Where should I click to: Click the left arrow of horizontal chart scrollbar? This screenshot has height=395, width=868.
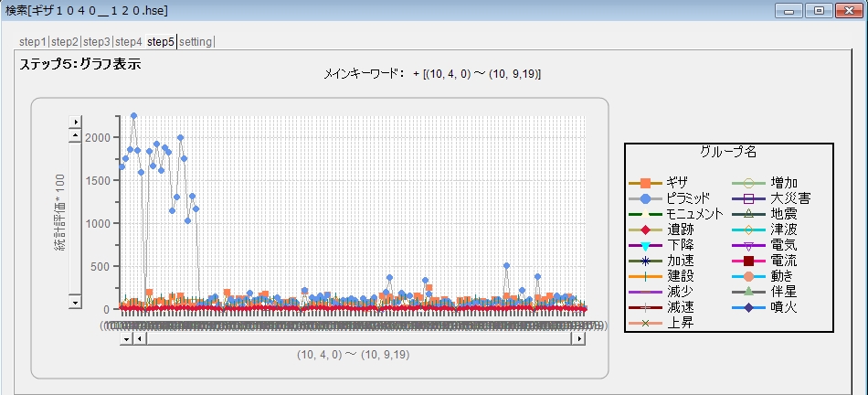(140, 338)
